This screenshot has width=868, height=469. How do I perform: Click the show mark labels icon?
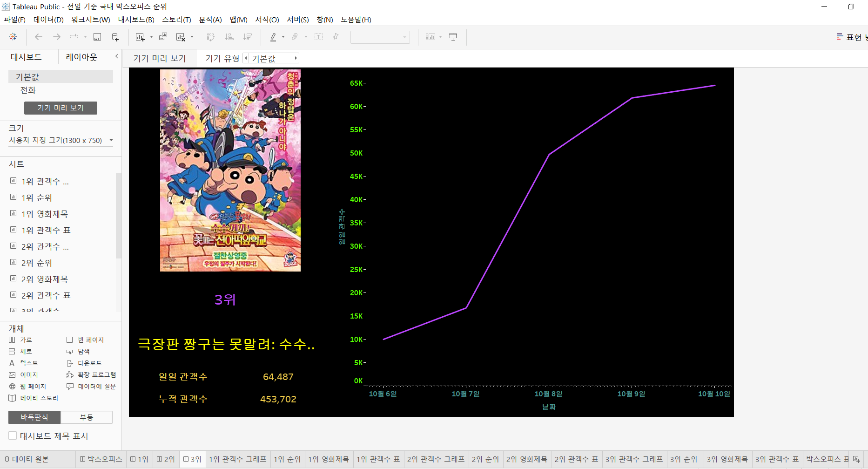pyautogui.click(x=318, y=37)
